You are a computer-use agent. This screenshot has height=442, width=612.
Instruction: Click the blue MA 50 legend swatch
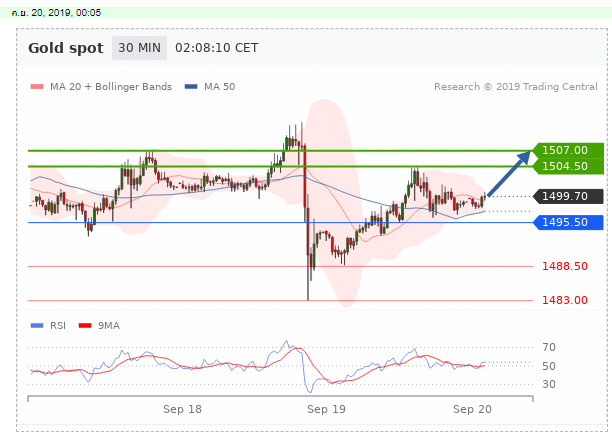click(191, 87)
